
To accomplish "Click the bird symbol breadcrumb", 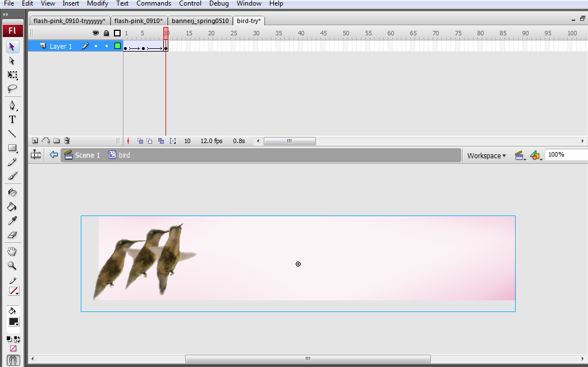I will click(120, 155).
